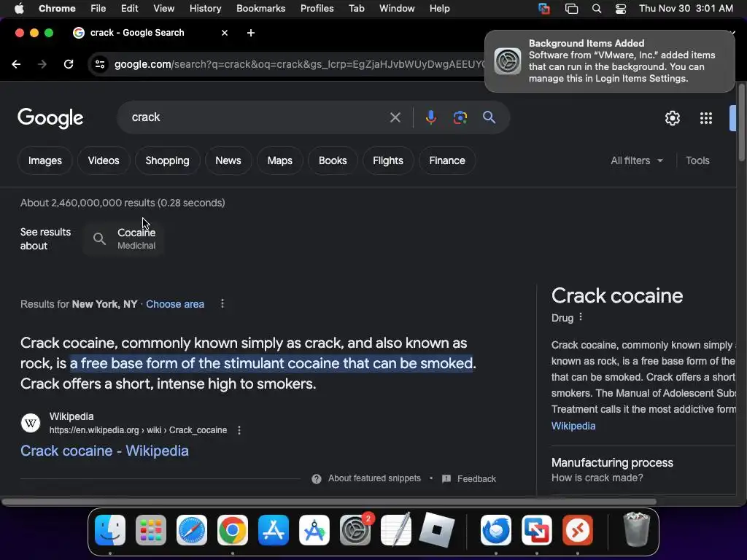747x560 pixels.
Task: Switch to Books results
Action: pos(333,160)
